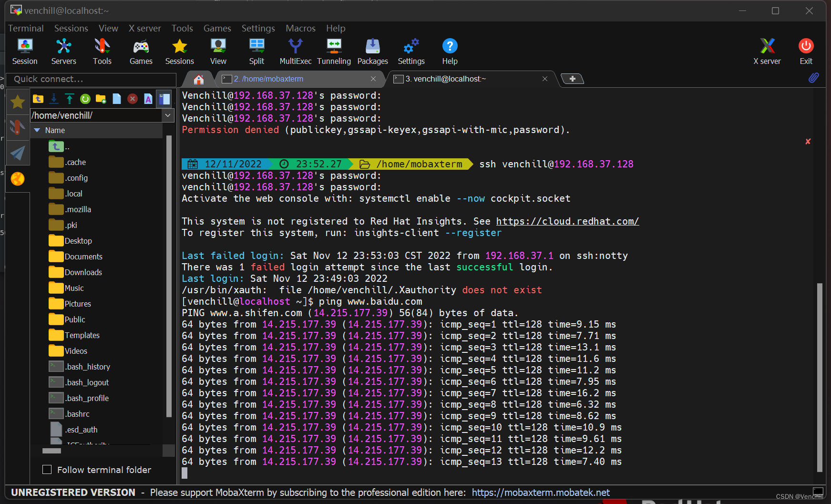Image resolution: width=831 pixels, height=504 pixels.
Task: Select the .bashrc file
Action: pos(69,414)
